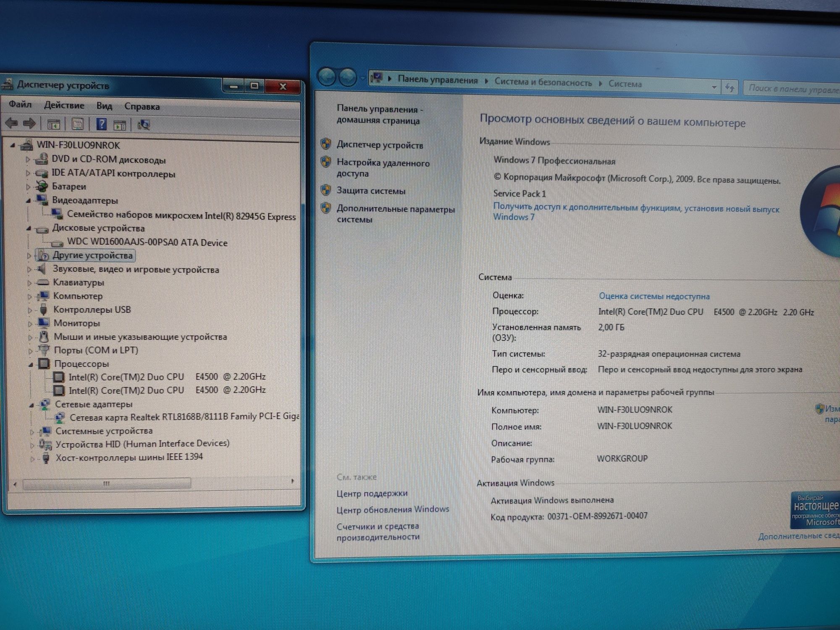Select Звуковые, видео и игровые устройства icon
Viewport: 840px width, 630px height.
click(x=42, y=269)
